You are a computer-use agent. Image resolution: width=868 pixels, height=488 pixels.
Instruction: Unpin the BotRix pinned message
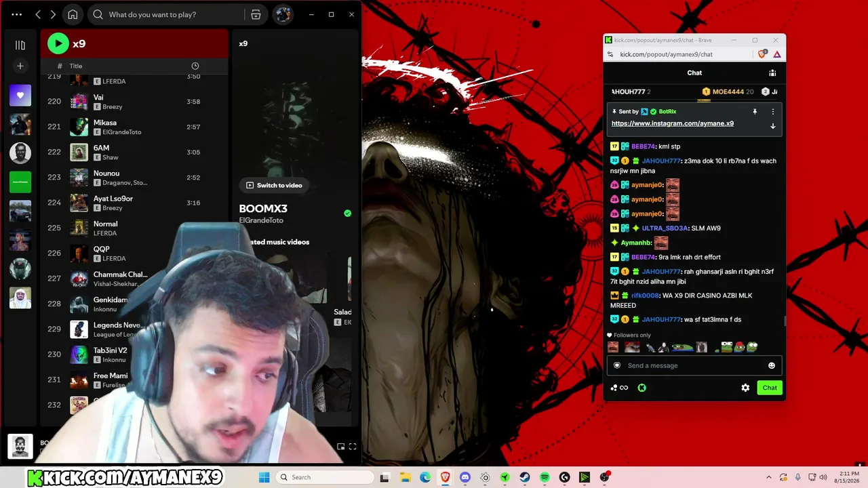coord(755,111)
